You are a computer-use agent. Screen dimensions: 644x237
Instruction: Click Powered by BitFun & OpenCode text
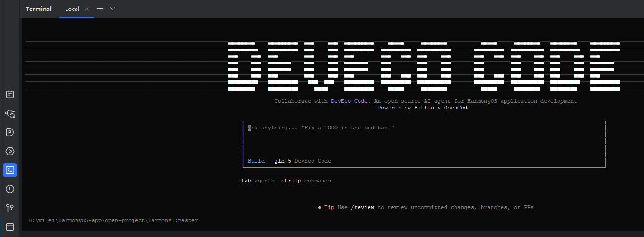(x=424, y=108)
